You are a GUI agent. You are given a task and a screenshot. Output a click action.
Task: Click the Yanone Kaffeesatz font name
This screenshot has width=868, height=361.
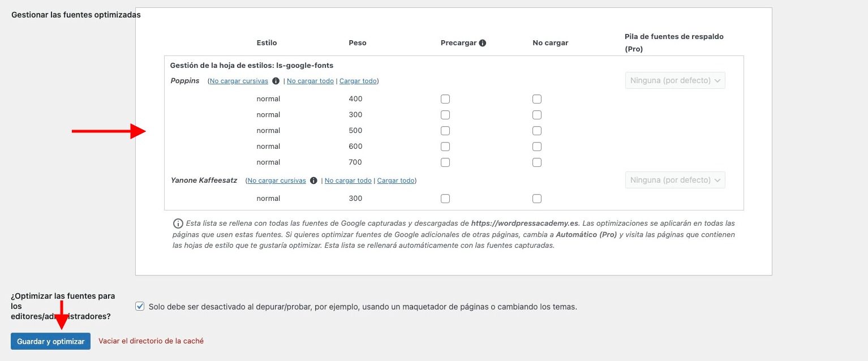[x=204, y=180]
